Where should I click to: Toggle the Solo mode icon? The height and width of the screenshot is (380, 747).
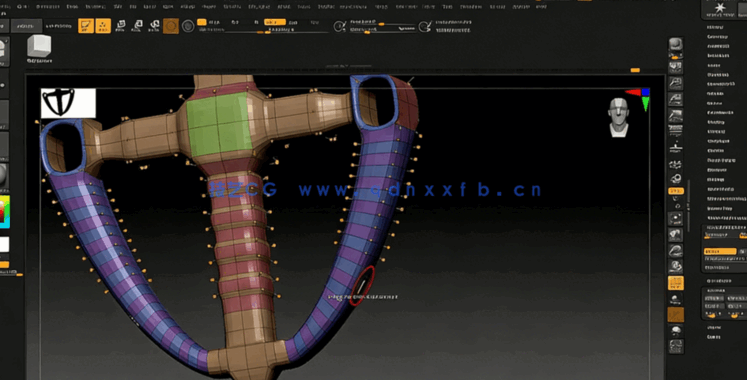click(x=676, y=330)
